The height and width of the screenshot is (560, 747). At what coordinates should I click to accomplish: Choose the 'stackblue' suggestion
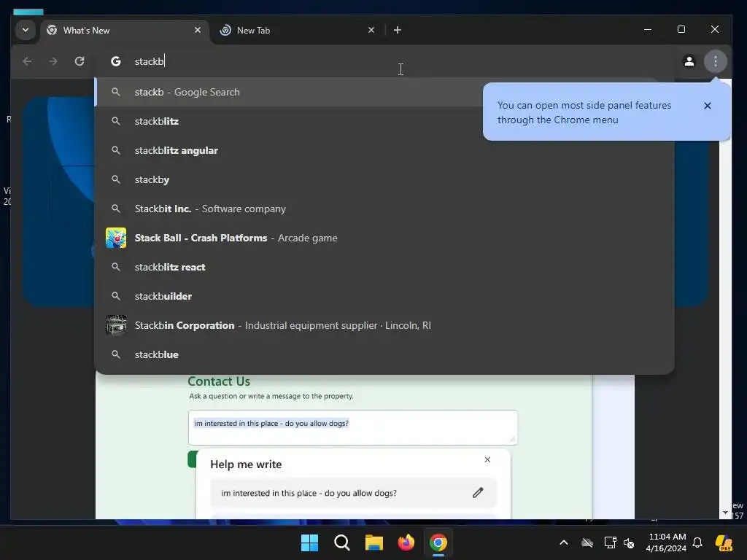pos(384,355)
